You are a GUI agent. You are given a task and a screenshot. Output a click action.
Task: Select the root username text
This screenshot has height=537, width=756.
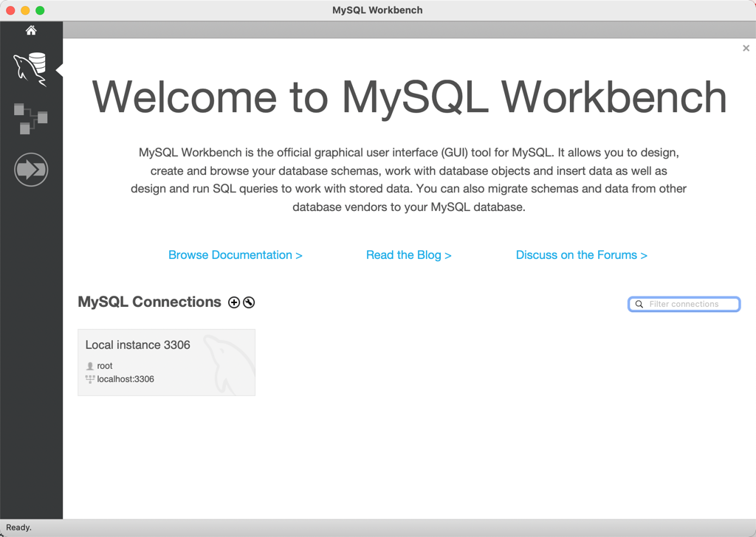[x=104, y=366]
